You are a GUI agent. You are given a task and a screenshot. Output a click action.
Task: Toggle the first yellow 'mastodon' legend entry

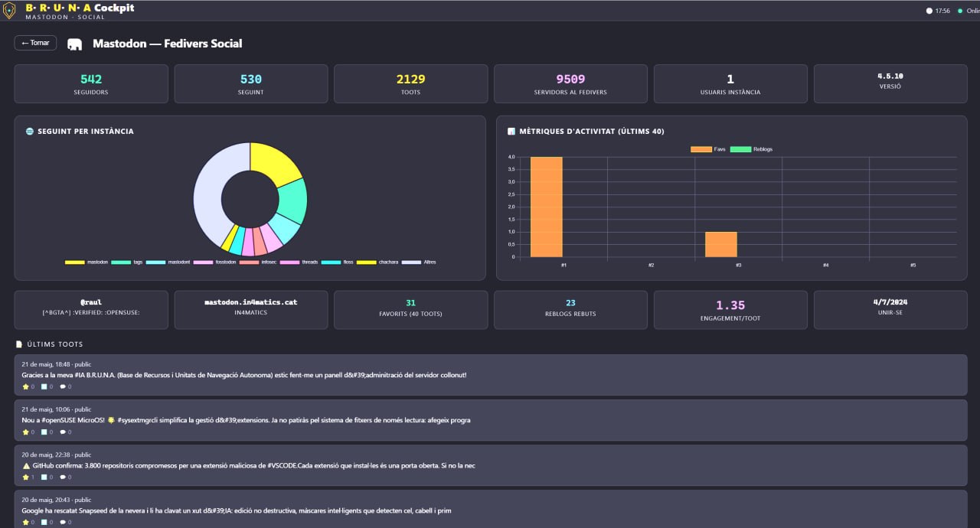pyautogui.click(x=87, y=262)
